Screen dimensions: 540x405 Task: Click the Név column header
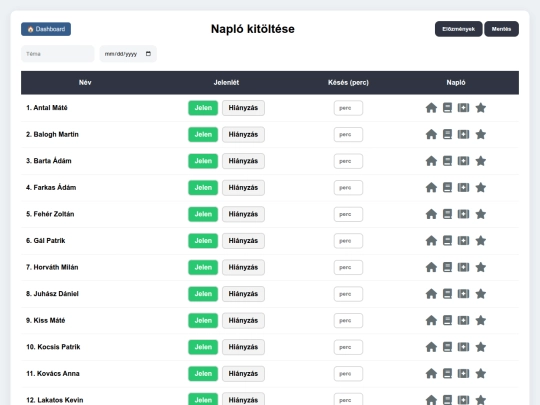pos(85,83)
